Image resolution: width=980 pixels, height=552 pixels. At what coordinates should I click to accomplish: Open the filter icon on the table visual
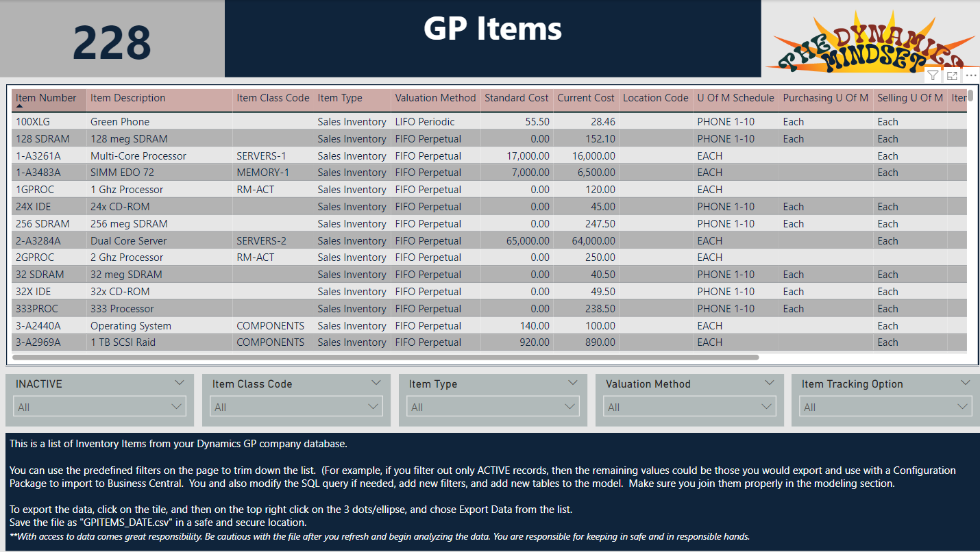[933, 75]
